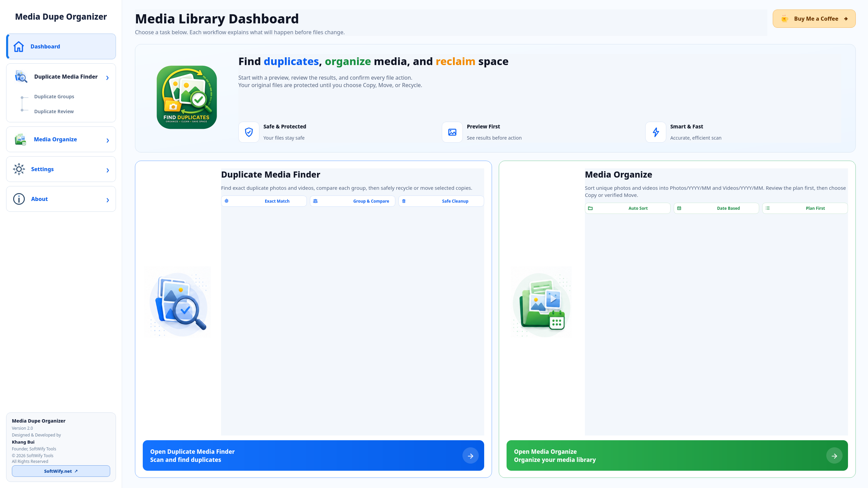Click the external link arrow on SoftWify.net
Screen dimensions: 868x488
click(x=76, y=471)
